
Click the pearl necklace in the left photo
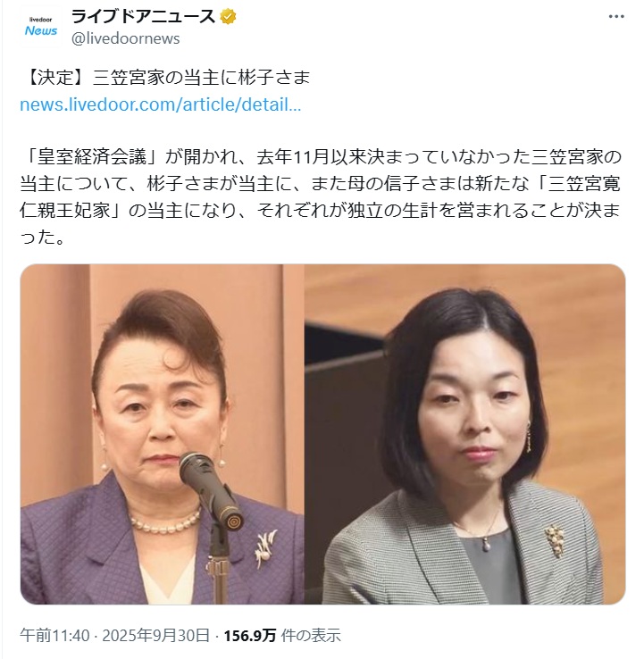[165, 521]
